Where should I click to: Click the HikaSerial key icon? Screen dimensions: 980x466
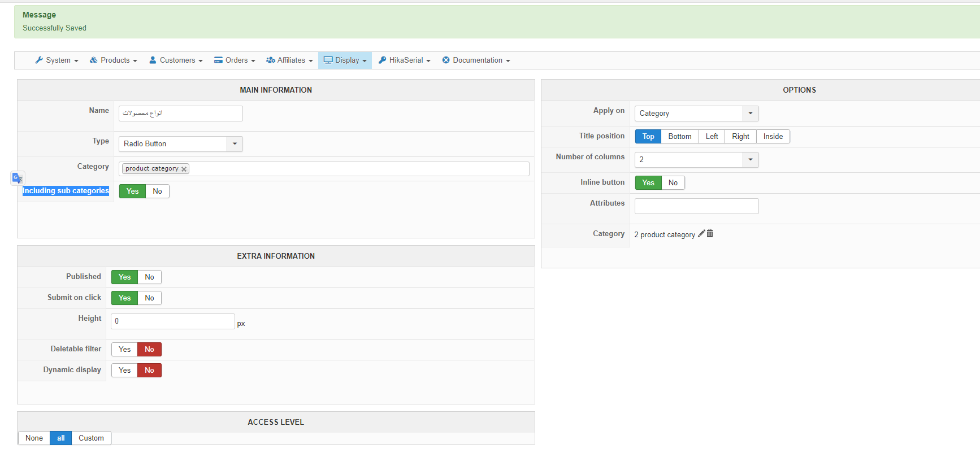383,60
